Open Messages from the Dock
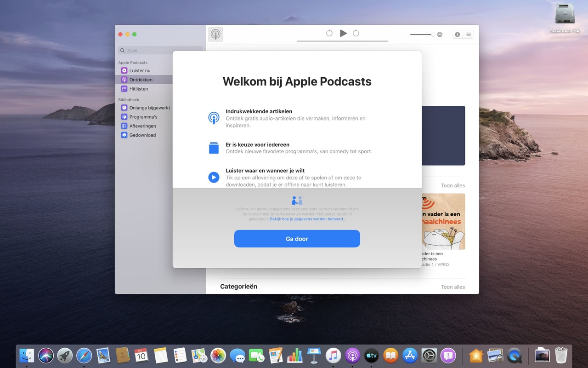588x368 pixels. (237, 355)
